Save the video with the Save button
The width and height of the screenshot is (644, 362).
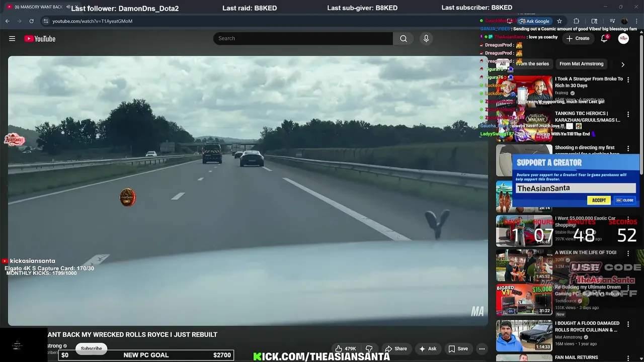coord(458,348)
